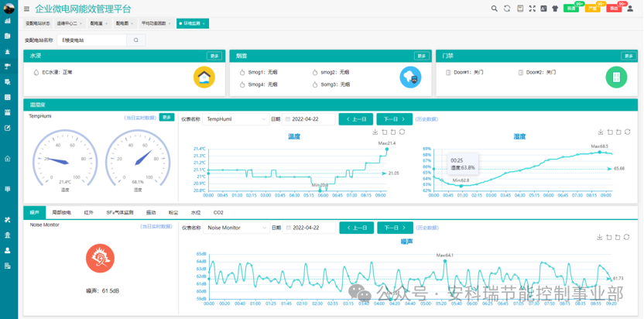This screenshot has height=319, width=644.
Task: Expand the TempHumi meter name dropdown
Action: (236, 119)
